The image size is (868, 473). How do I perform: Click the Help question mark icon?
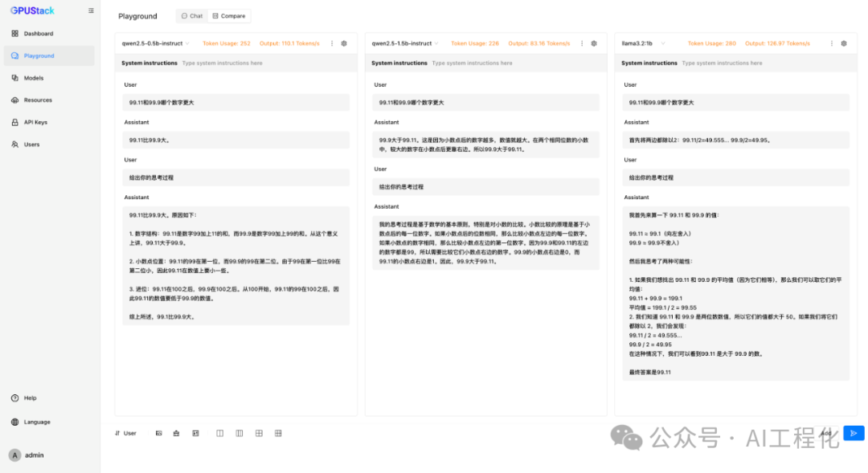(15, 398)
